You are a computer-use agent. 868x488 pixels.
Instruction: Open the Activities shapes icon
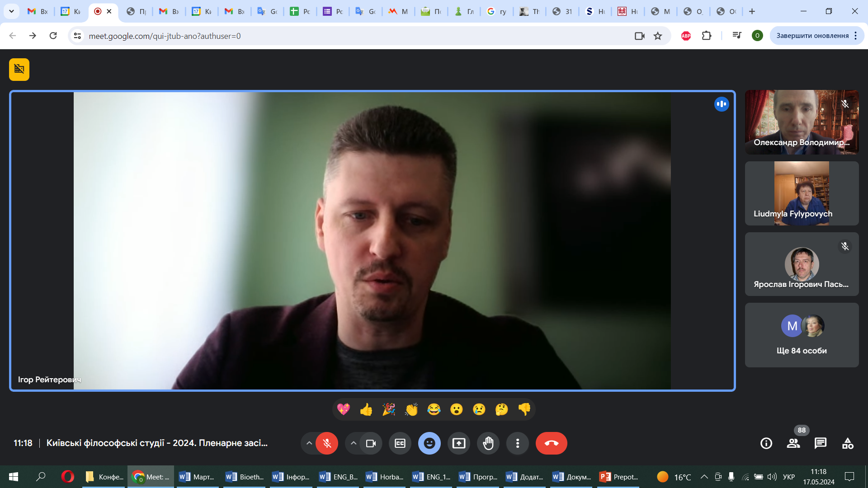pyautogui.click(x=848, y=443)
